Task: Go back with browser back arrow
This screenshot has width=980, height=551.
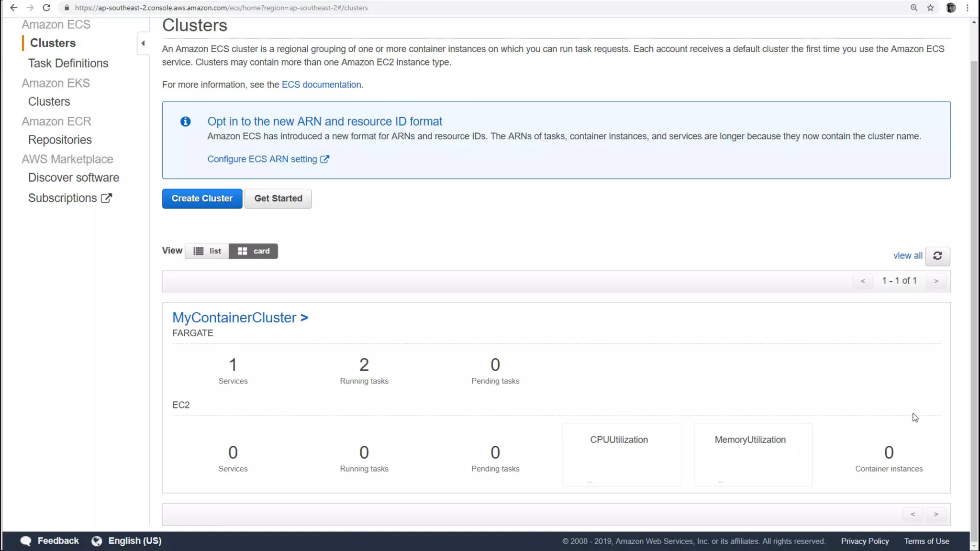Action: pyautogui.click(x=13, y=8)
